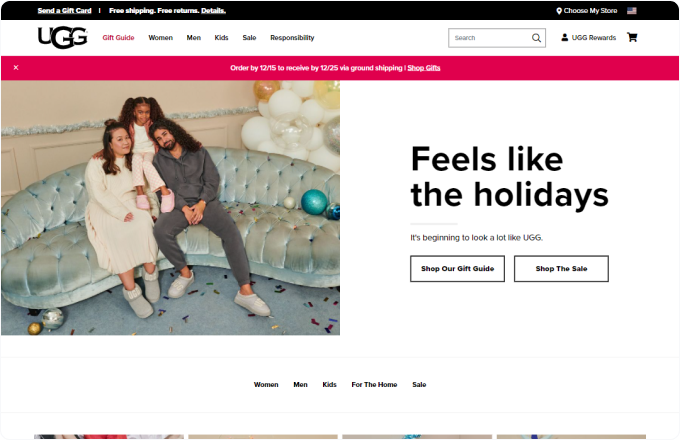Open the Men menu in header
This screenshot has width=680, height=440.
click(193, 38)
